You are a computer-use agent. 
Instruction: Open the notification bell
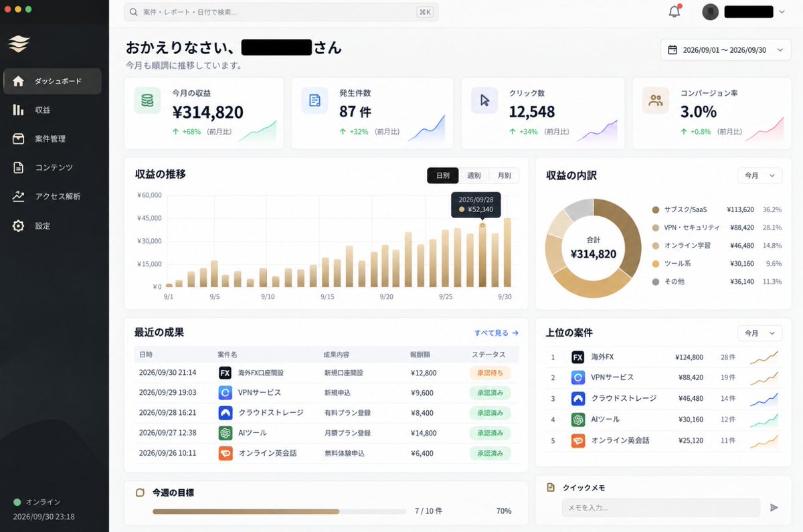[x=675, y=12]
